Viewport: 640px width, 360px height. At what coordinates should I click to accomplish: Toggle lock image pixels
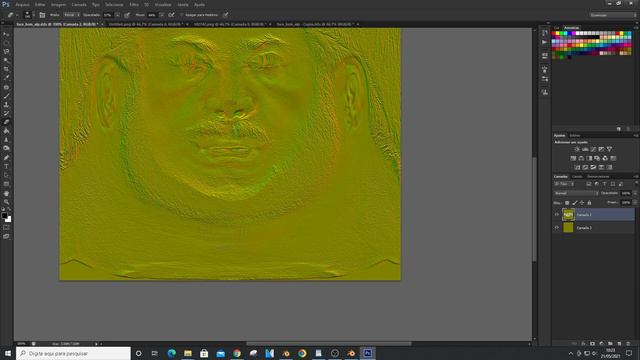click(x=575, y=203)
